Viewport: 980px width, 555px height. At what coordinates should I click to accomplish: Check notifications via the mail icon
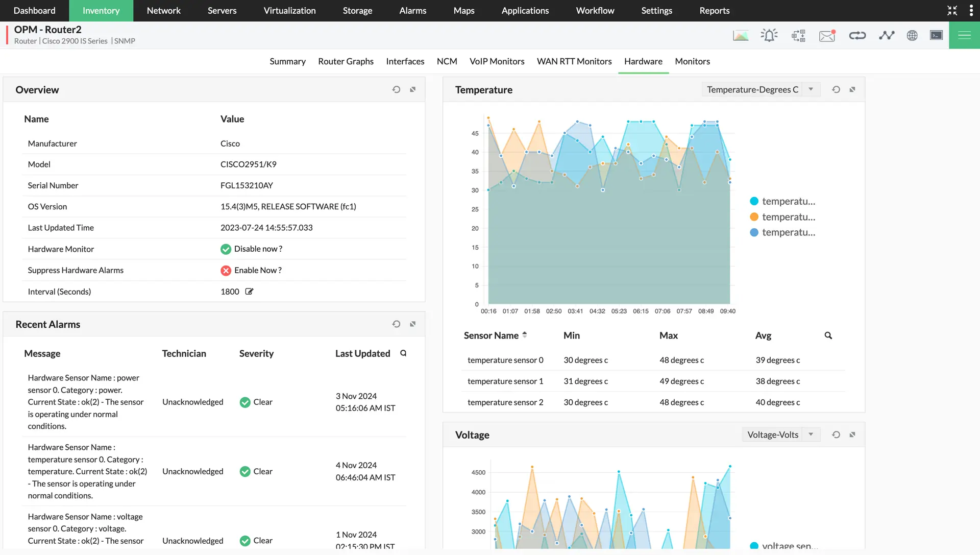tap(826, 35)
